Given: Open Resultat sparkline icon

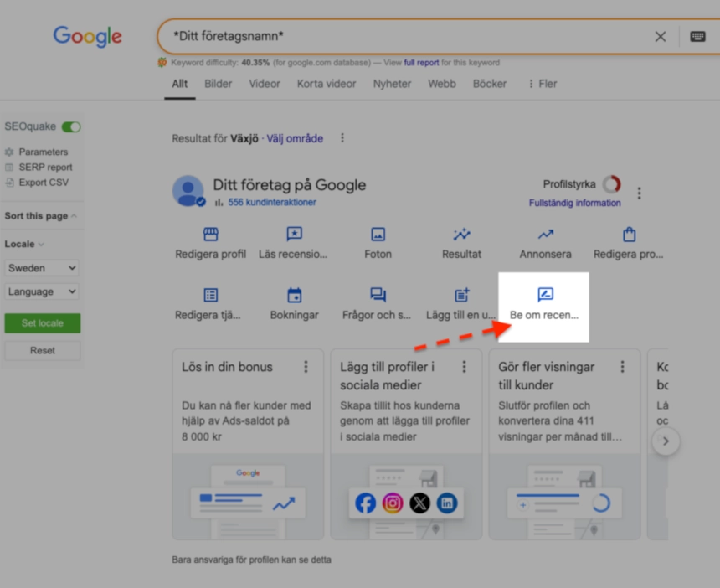Looking at the screenshot, I should click(x=461, y=235).
